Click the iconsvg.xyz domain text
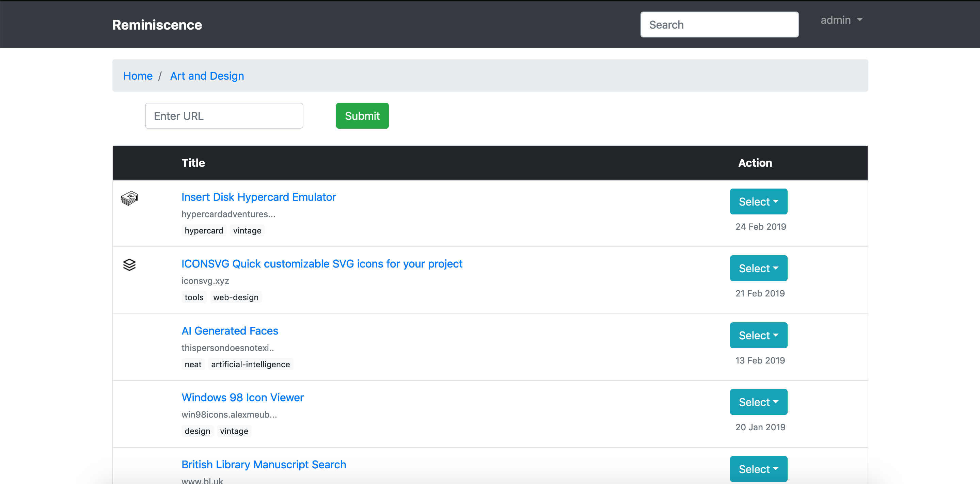 205,281
